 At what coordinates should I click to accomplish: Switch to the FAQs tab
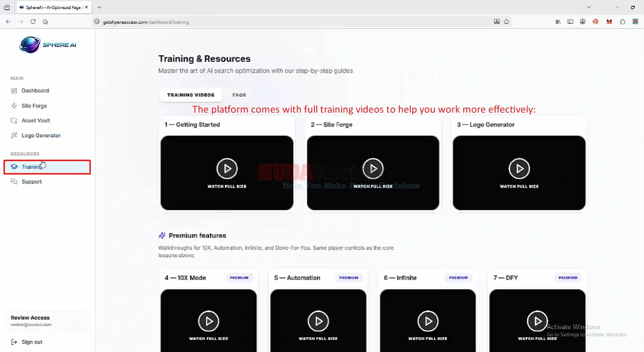239,95
